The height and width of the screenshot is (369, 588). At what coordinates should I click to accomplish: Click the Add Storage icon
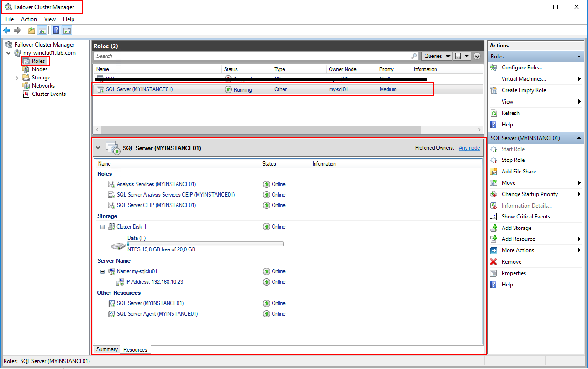493,228
